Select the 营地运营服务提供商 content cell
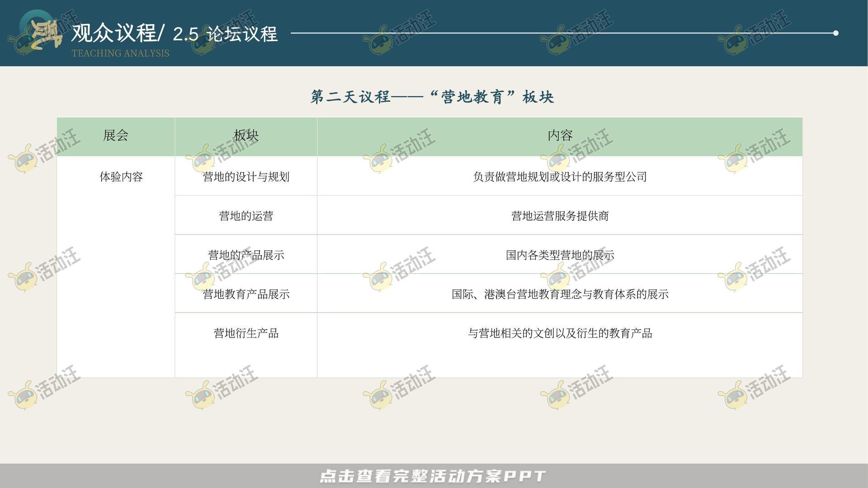The width and height of the screenshot is (868, 488). click(x=560, y=216)
